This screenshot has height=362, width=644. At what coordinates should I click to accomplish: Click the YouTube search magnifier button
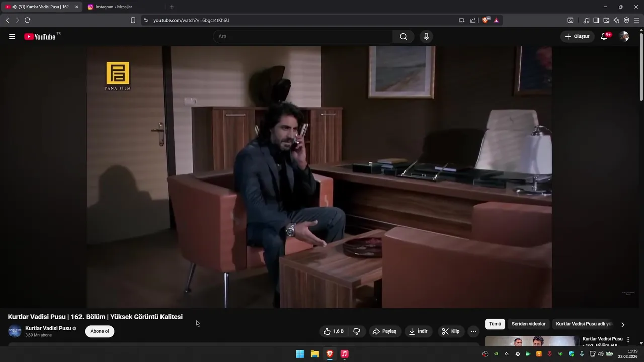pos(404,37)
